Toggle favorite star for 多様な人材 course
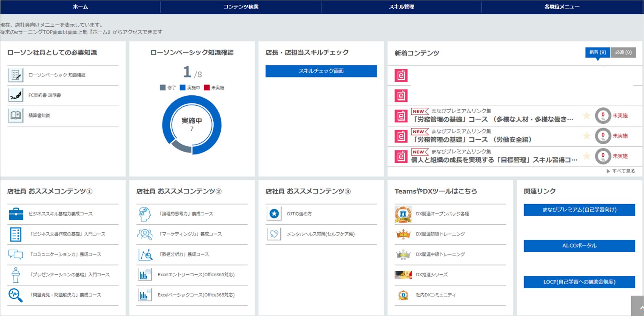This screenshot has height=316, width=644. pos(587,115)
